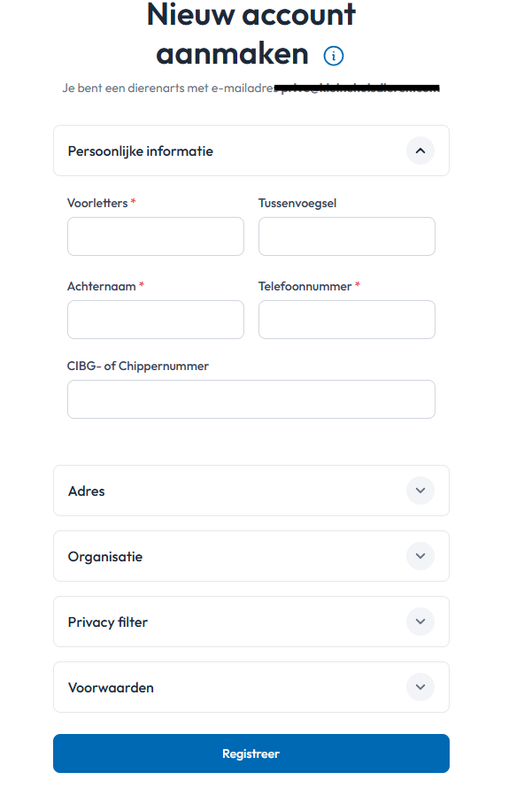Collapse the Persoonlijke informatie section chevron
This screenshot has width=532, height=788.
pyautogui.click(x=420, y=151)
